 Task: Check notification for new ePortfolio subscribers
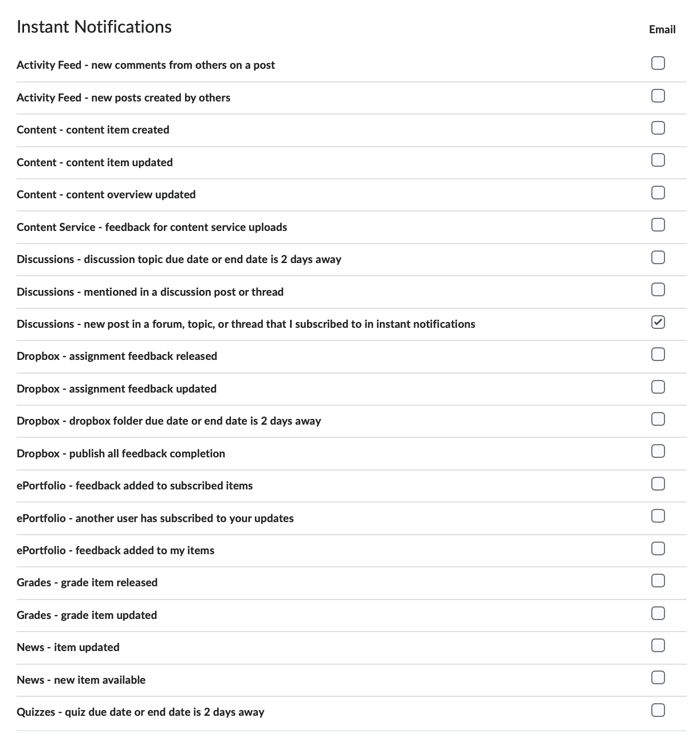(x=658, y=516)
